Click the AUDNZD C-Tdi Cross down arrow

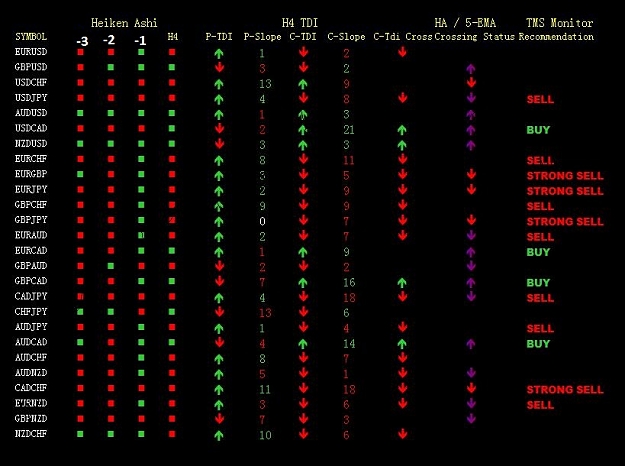coord(403,373)
